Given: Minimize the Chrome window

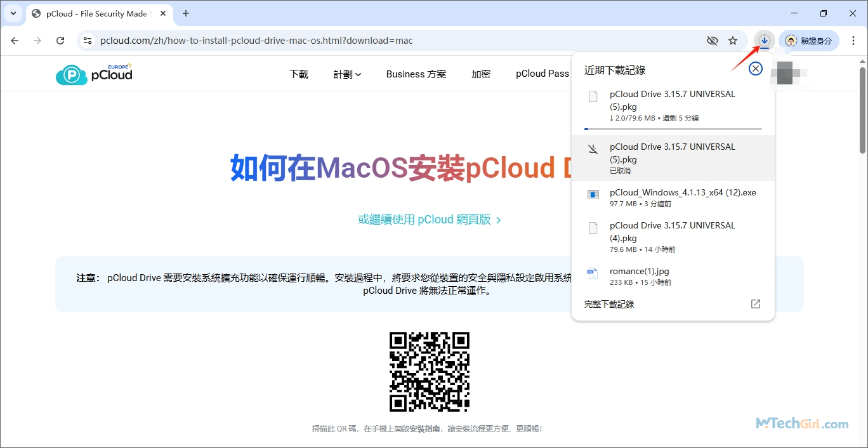Looking at the screenshot, I should 795,13.
